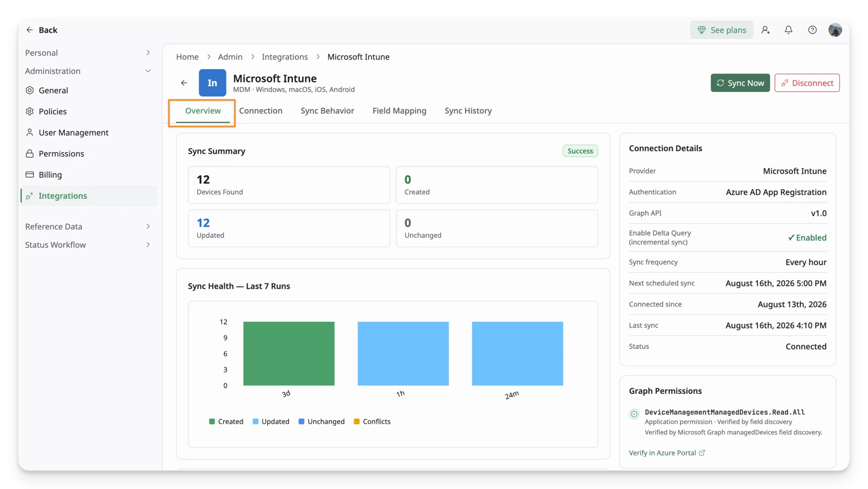Open the help question-mark icon

click(812, 30)
